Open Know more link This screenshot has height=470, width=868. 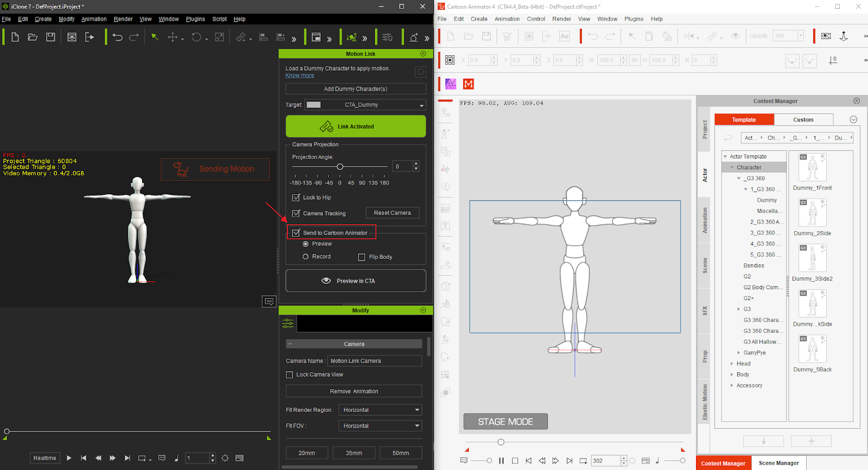pos(299,75)
